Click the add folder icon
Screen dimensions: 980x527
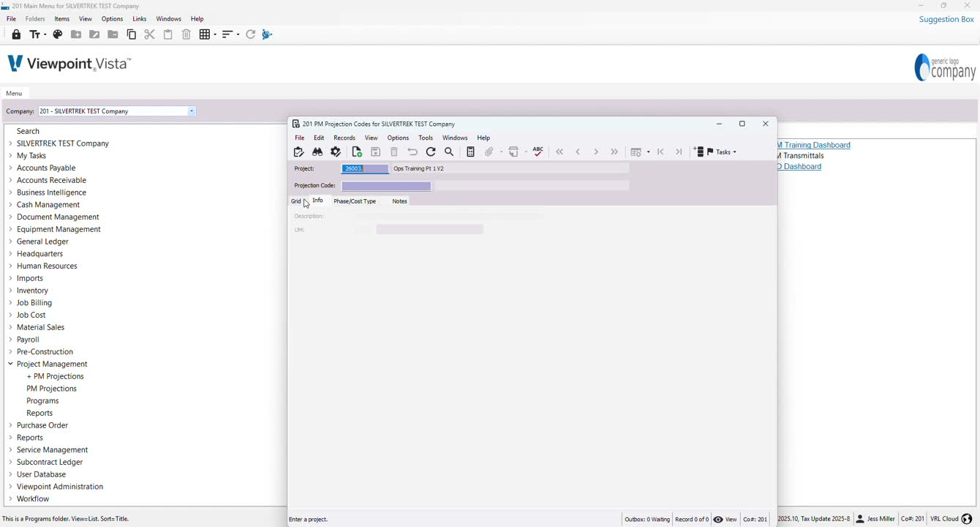[76, 34]
